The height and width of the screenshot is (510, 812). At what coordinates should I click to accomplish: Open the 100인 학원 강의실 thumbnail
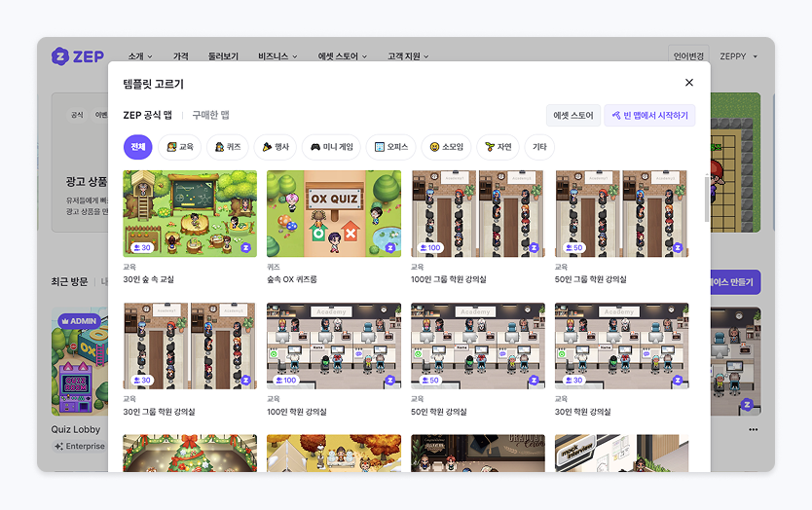334,346
